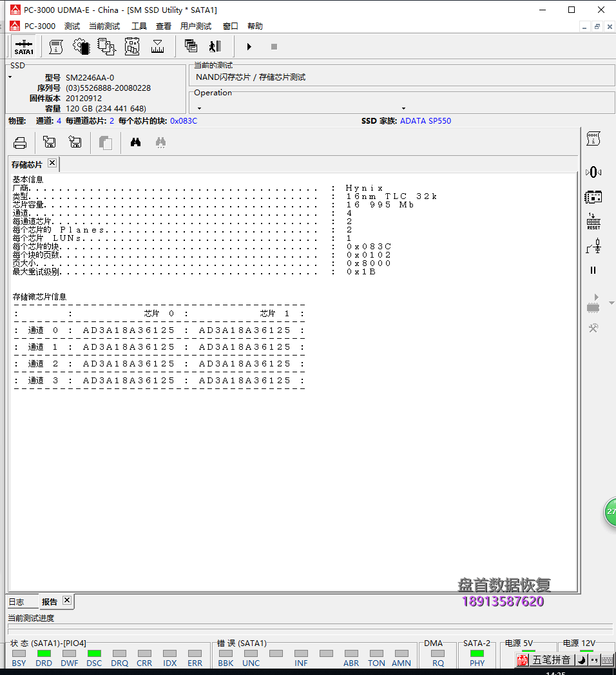Open the IME soft keyboard icon
This screenshot has width=616, height=675.
pos(608,660)
